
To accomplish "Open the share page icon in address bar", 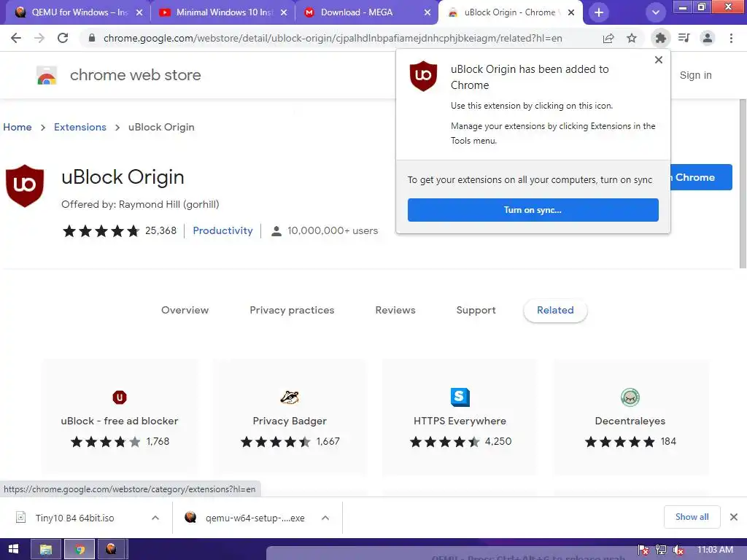I will tap(608, 38).
